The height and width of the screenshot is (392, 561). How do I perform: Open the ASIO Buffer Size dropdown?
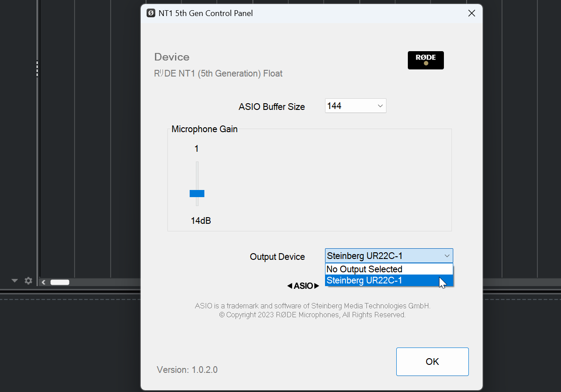(355, 106)
